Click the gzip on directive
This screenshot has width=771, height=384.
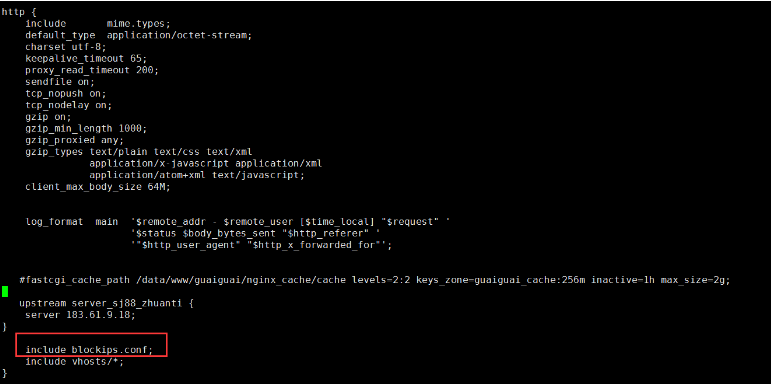(49, 117)
